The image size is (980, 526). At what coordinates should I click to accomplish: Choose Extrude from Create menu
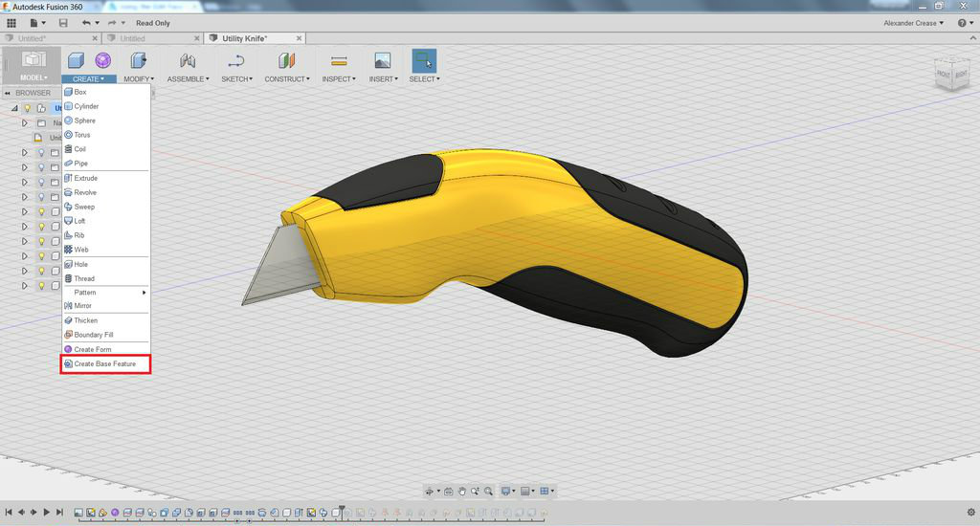pyautogui.click(x=105, y=178)
